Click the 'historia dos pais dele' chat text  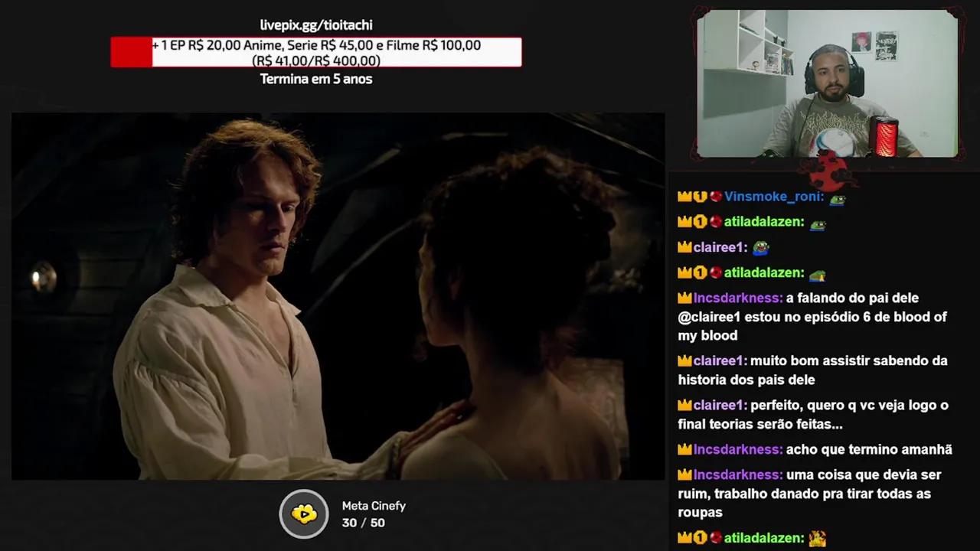[x=746, y=380]
